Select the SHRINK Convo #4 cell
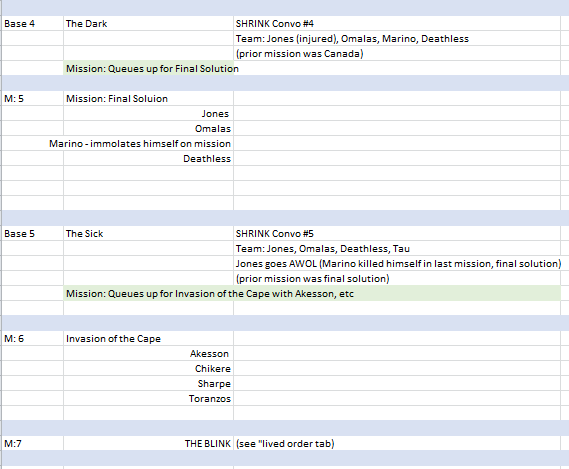 pos(397,24)
